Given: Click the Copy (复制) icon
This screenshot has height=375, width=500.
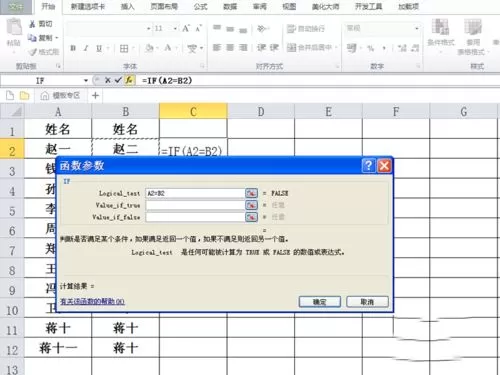Looking at the screenshot, I should coord(32,38).
